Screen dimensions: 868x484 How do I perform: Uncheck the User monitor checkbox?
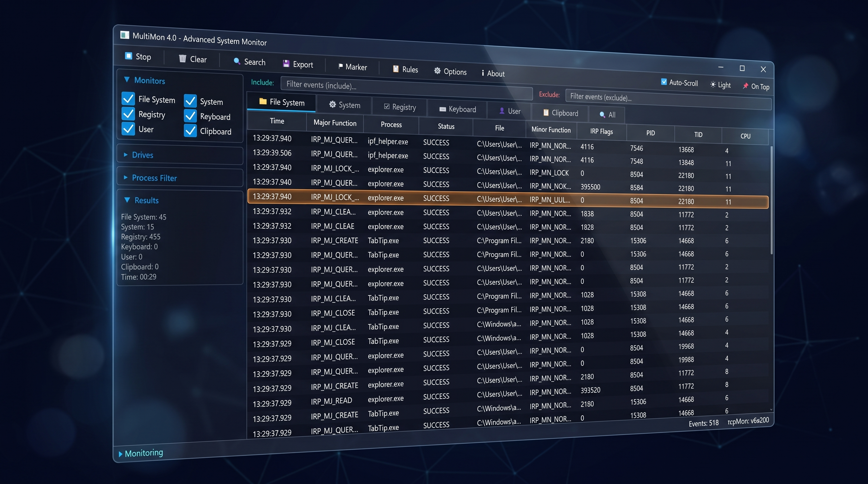[x=128, y=129]
